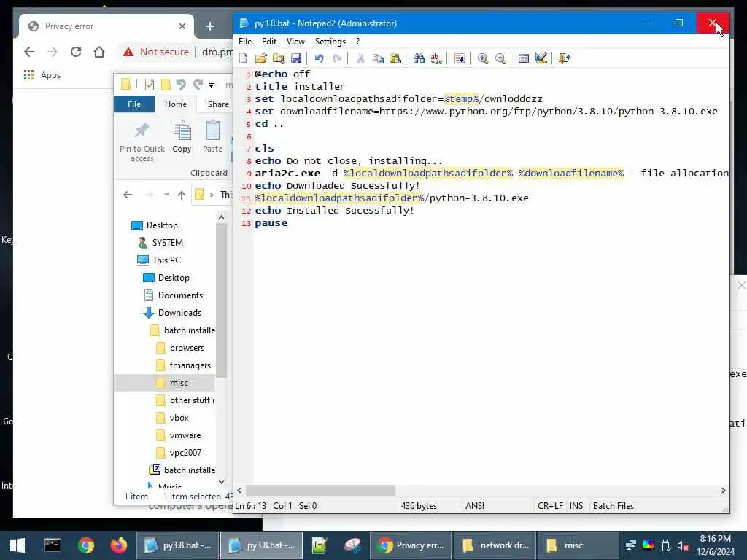Click the Explorer tree scrollbar up arrow
Viewport: 747px width, 560px height.
pos(221,217)
